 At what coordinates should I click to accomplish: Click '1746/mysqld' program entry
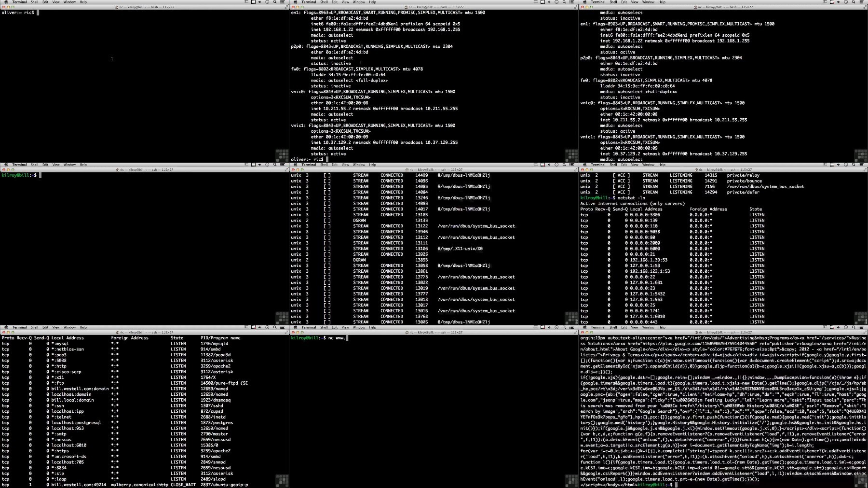pyautogui.click(x=215, y=344)
